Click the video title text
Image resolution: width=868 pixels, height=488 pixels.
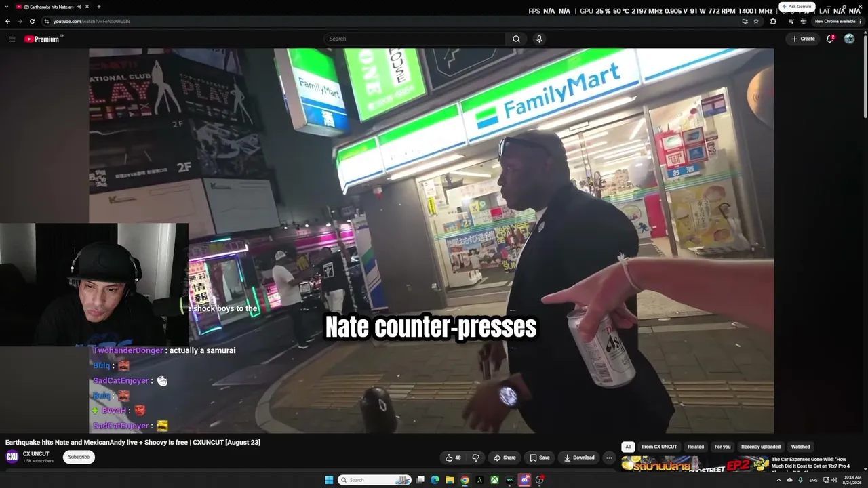pos(133,442)
